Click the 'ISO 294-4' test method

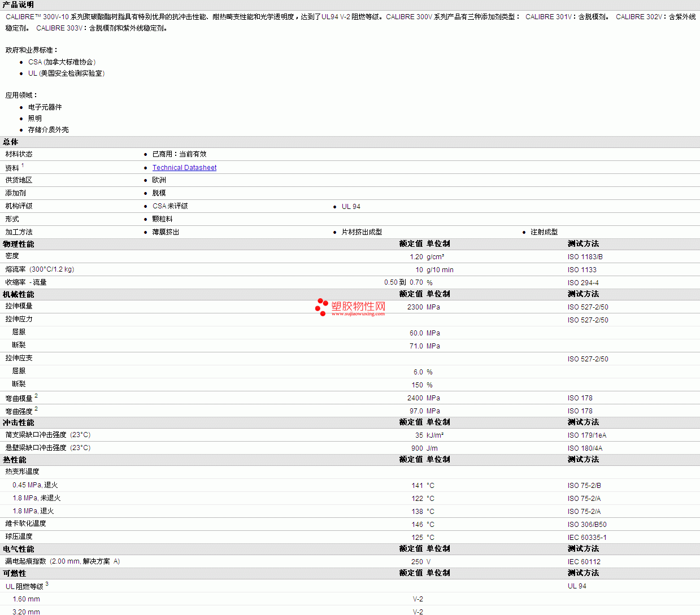(x=584, y=283)
